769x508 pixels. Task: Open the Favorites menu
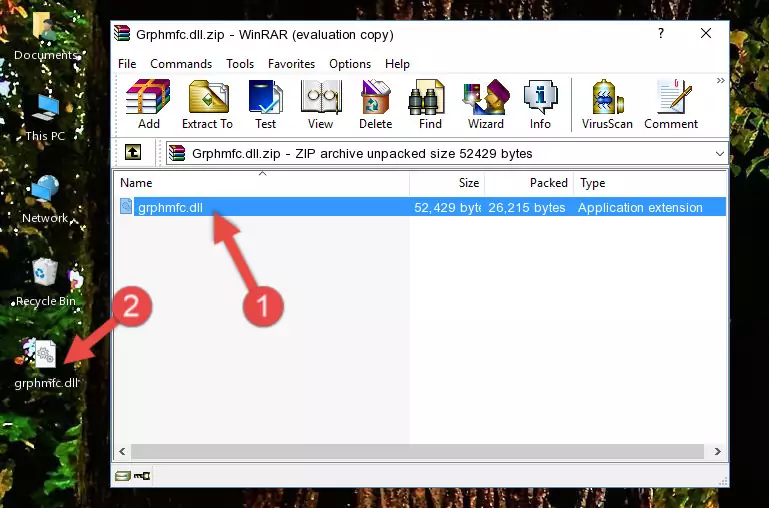291,64
